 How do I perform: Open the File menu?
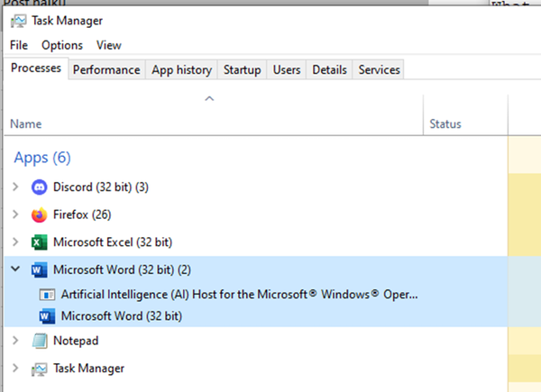tap(19, 45)
